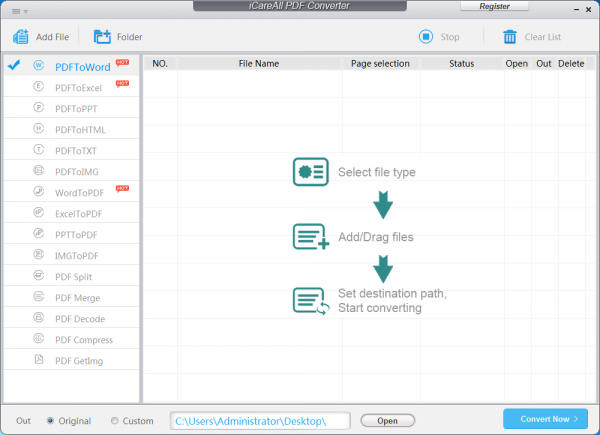This screenshot has height=435, width=600.
Task: Click the PDFToHTML H icon
Action: point(39,129)
